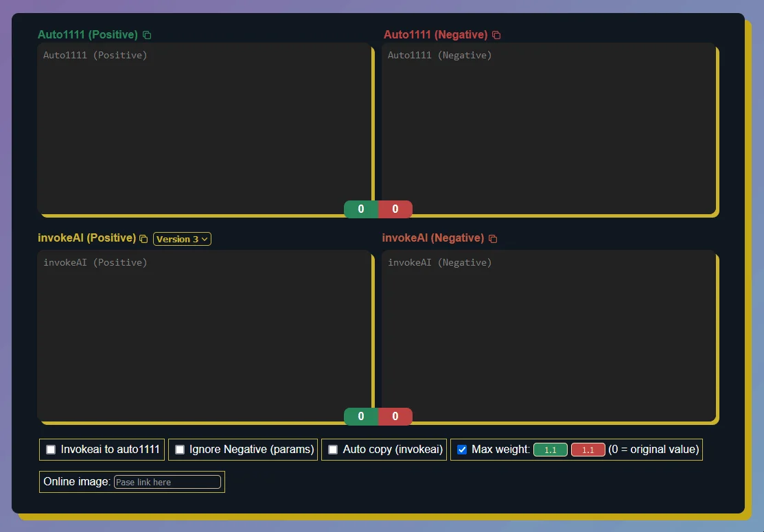The width and height of the screenshot is (764, 532).
Task: Click the "Max weight:" label text
Action: (x=501, y=449)
